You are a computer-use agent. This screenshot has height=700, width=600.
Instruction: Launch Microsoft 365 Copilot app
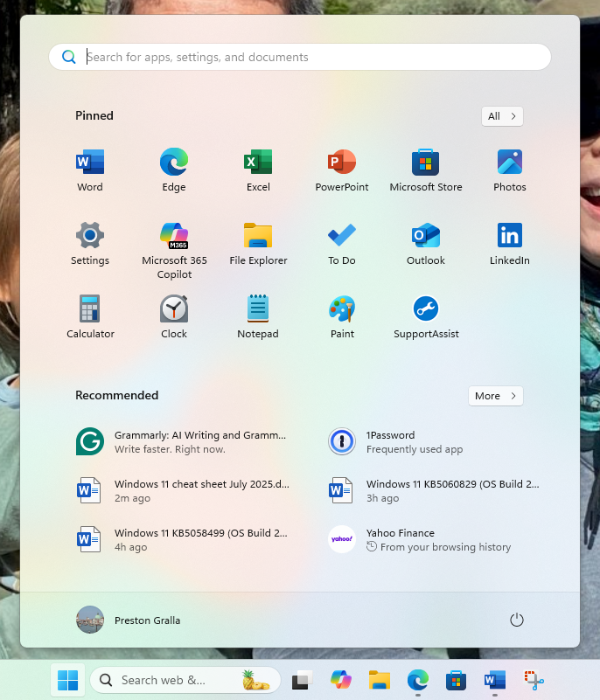(174, 251)
